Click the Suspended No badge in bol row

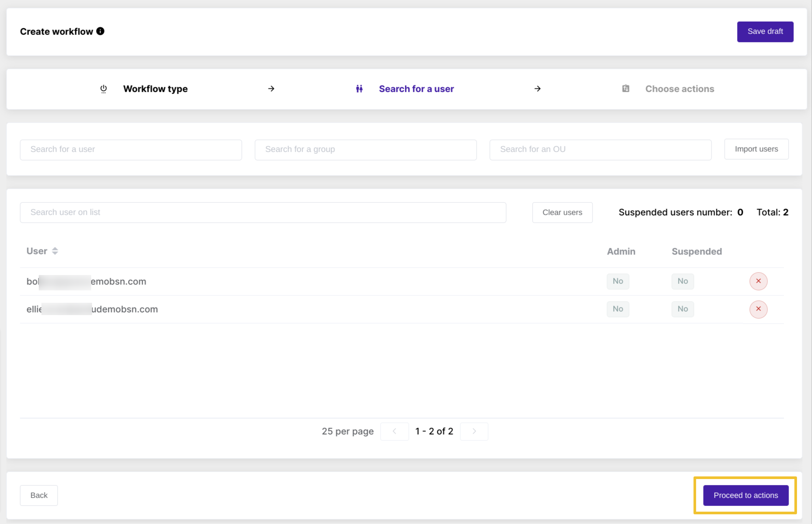682,281
